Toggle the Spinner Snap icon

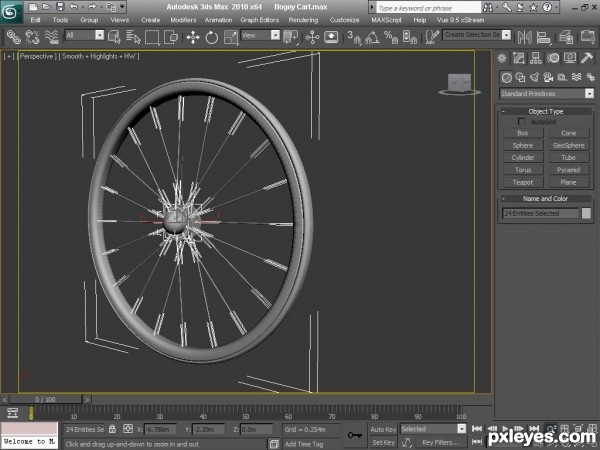coord(410,37)
